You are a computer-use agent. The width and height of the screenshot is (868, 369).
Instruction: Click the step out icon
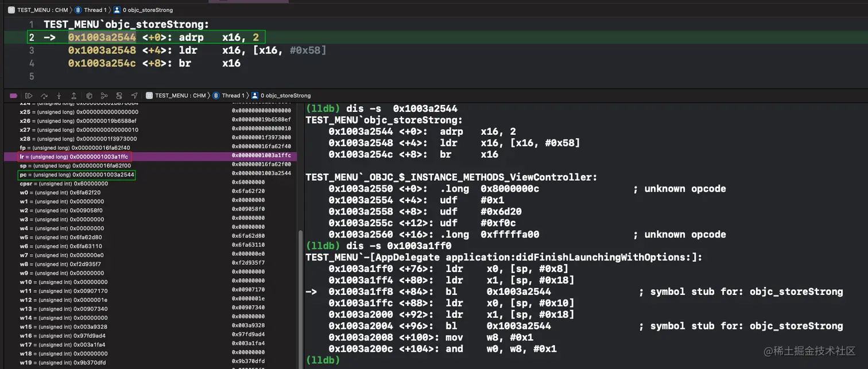coord(73,95)
